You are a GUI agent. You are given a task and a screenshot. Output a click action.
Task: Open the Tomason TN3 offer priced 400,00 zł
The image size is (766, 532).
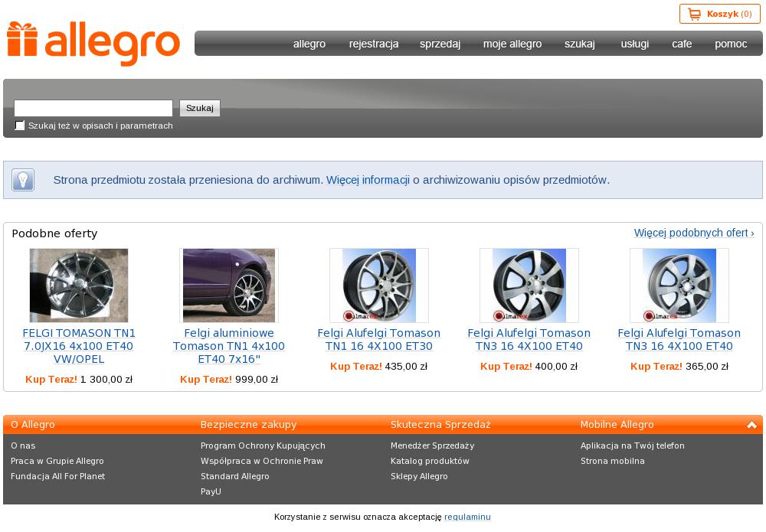(x=529, y=340)
